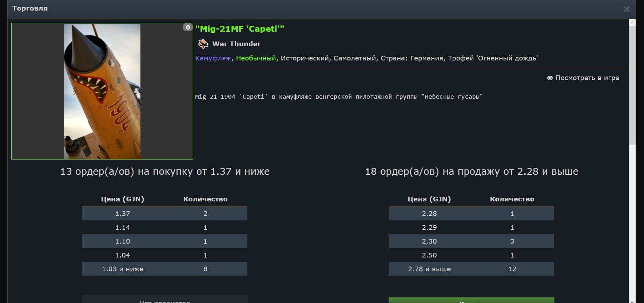
Task: Select sell order price 2.29
Action: click(x=429, y=228)
